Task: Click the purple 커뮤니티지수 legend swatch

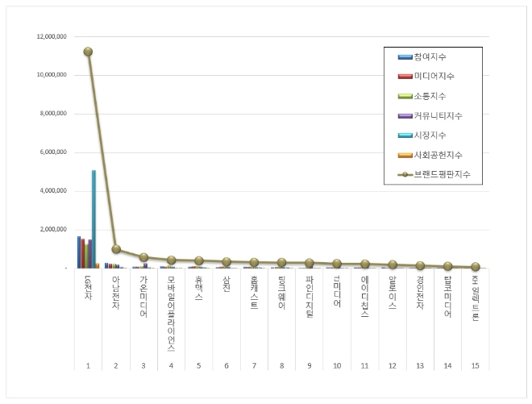Action: pos(403,115)
